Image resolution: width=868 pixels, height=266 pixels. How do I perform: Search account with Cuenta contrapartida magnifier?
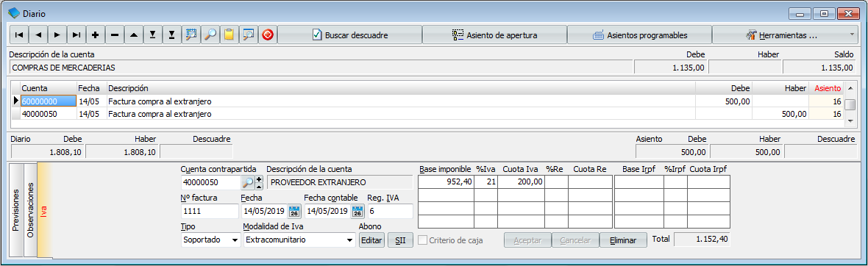248,182
